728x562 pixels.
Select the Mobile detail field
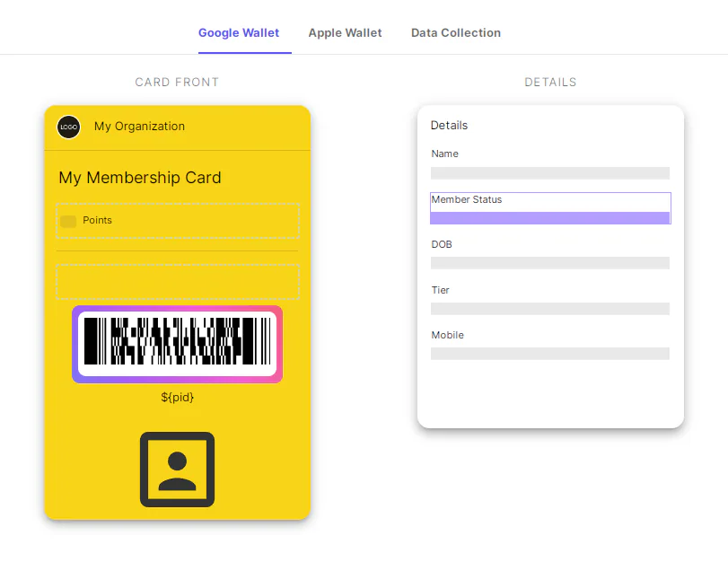tap(550, 345)
